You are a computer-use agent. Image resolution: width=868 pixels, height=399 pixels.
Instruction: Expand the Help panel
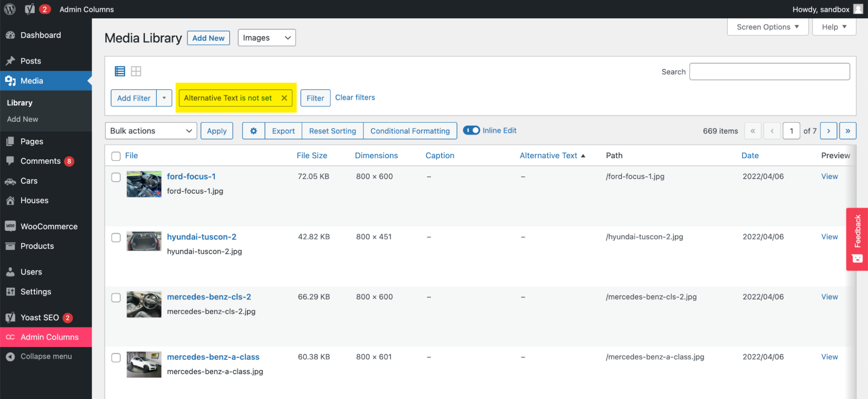click(834, 27)
